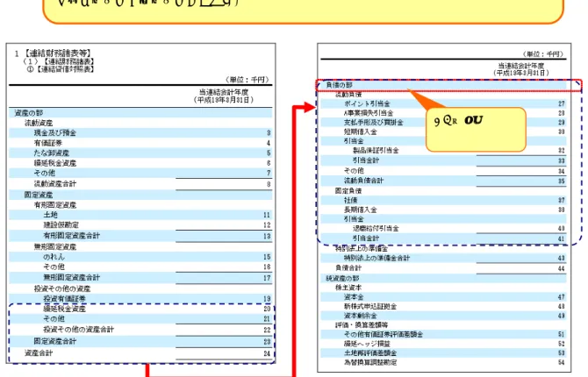The width and height of the screenshot is (588, 377).
Task: Select the 短期借入金 row label
Action: tap(361, 132)
